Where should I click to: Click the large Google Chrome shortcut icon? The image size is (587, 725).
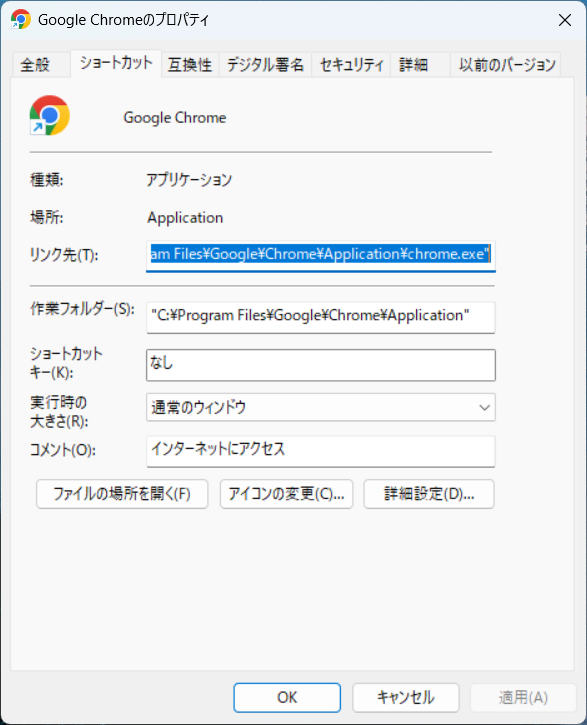click(x=49, y=116)
